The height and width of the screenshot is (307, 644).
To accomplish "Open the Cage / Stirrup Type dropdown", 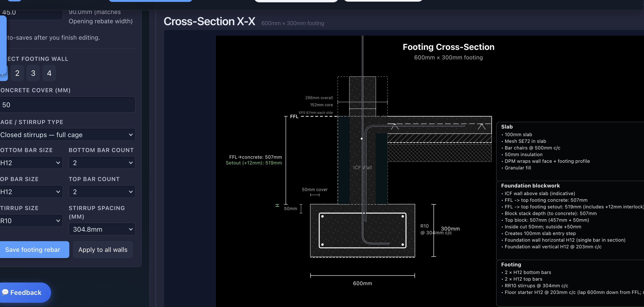I will (67, 135).
